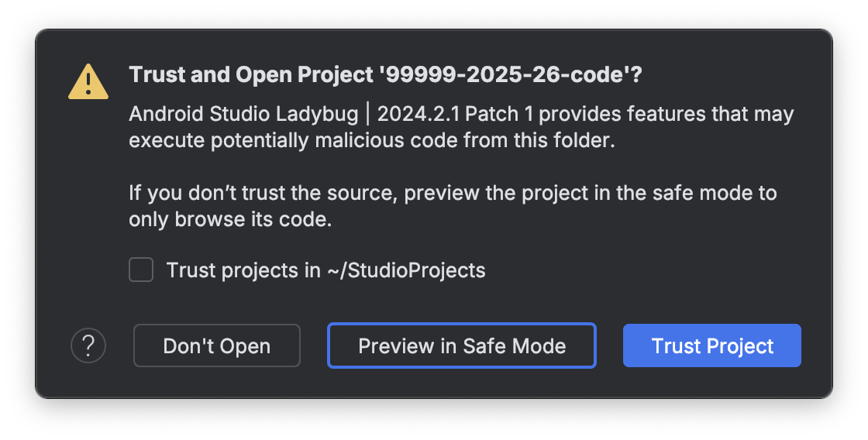868x440 pixels.
Task: Click the 'Trust projects in ~/StudioProjects' label
Action: pos(325,270)
